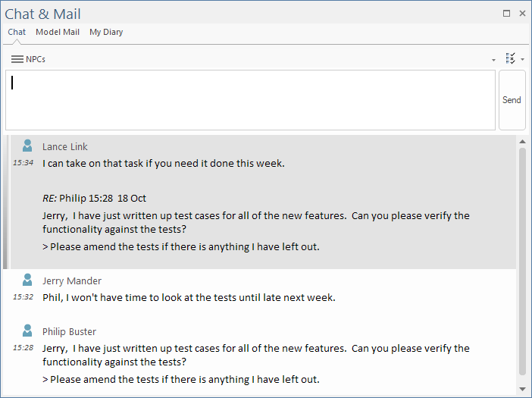Select the Chat tab
Viewport: 532px width, 398px height.
coord(17,33)
